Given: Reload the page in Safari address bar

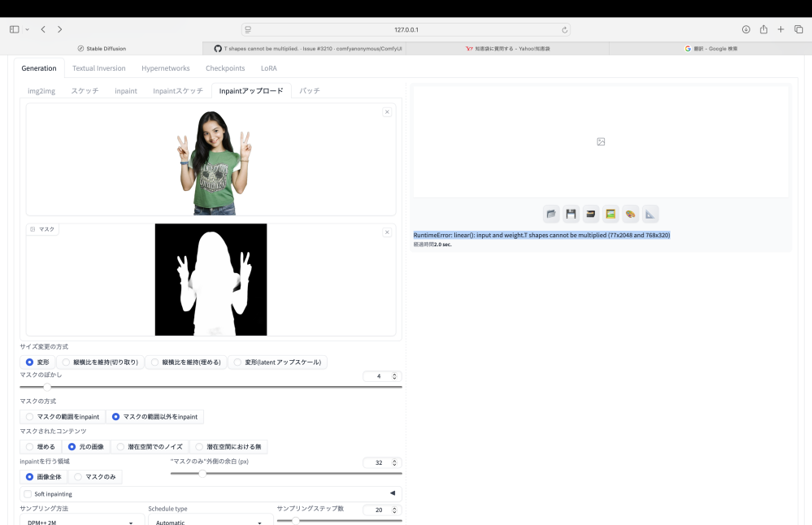Looking at the screenshot, I should 565,29.
